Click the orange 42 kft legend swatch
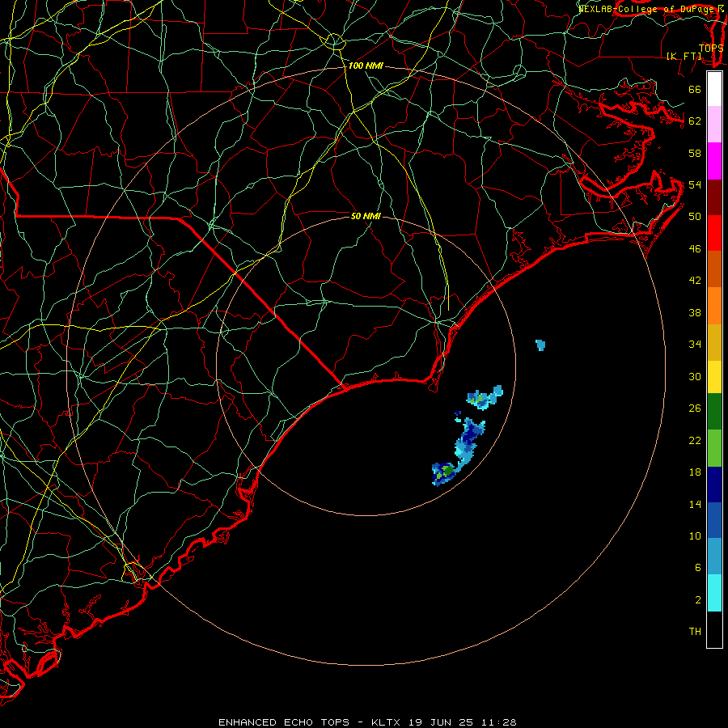This screenshot has width=728, height=728. click(x=714, y=306)
